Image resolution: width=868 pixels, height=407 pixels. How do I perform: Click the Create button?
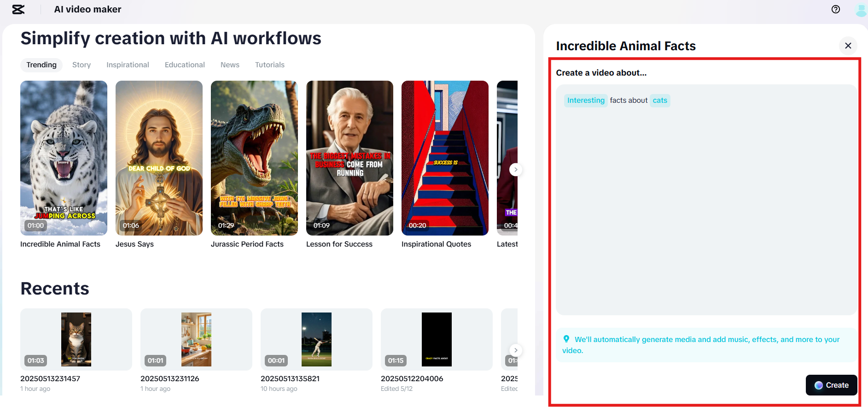point(831,385)
